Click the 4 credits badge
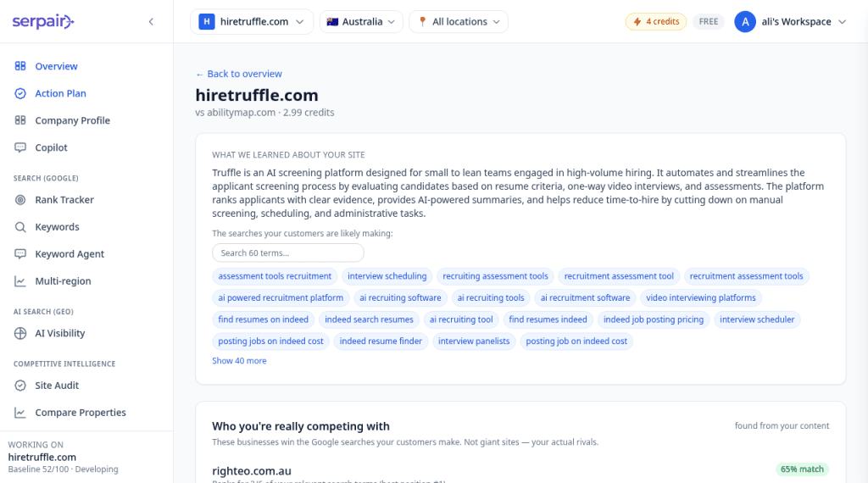This screenshot has width=868, height=483. (656, 21)
